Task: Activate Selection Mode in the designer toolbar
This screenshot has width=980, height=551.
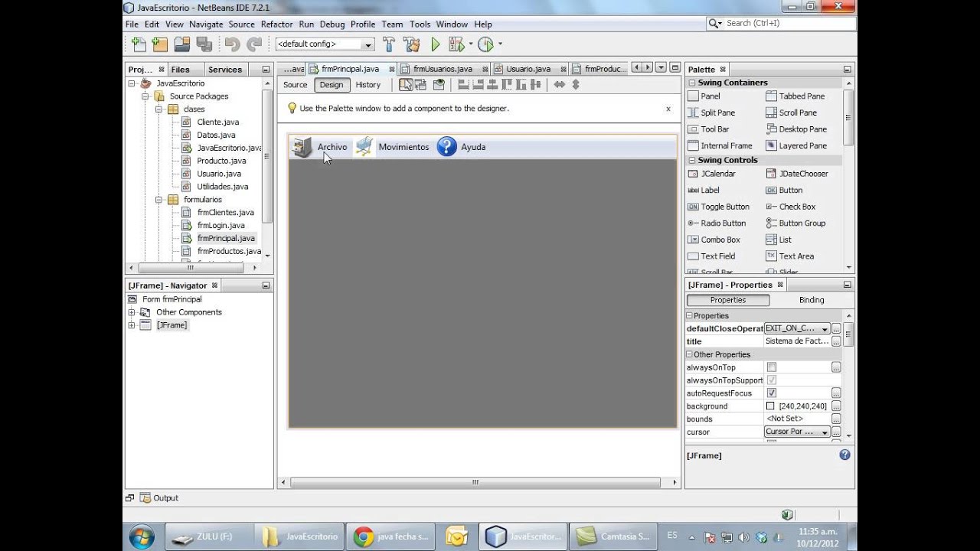Action: 406,85
